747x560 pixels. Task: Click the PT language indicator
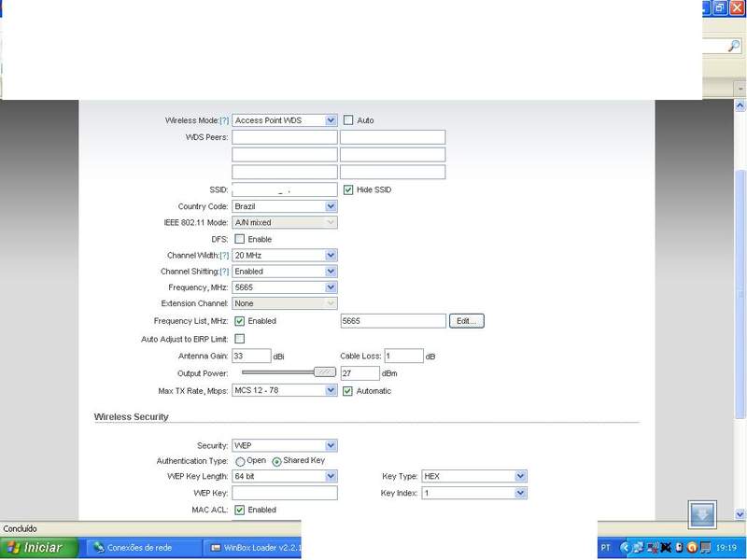[x=605, y=548]
